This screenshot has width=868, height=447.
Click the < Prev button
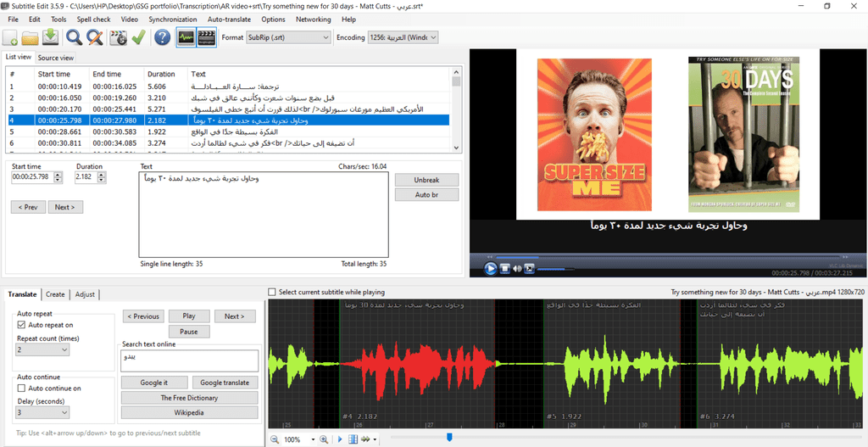[x=28, y=207]
